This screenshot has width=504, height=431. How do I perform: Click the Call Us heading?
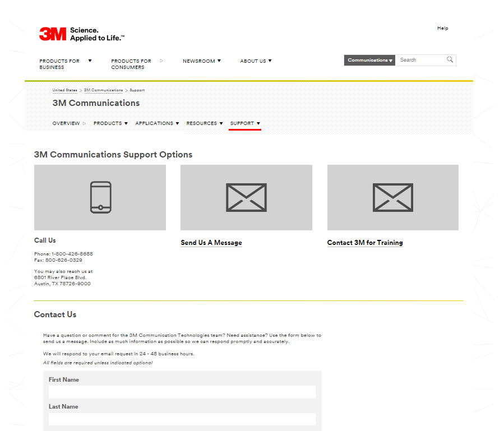[x=45, y=240]
